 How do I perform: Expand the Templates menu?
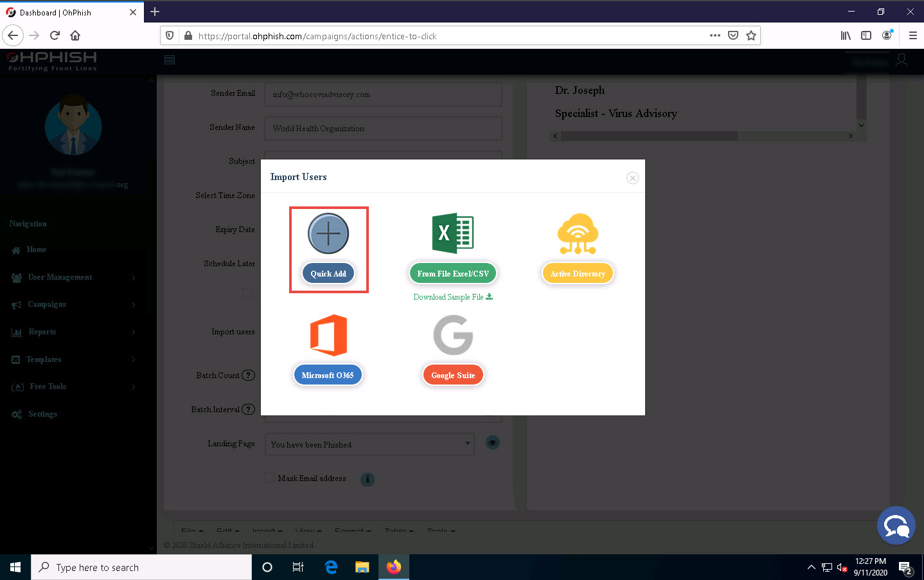(73, 359)
